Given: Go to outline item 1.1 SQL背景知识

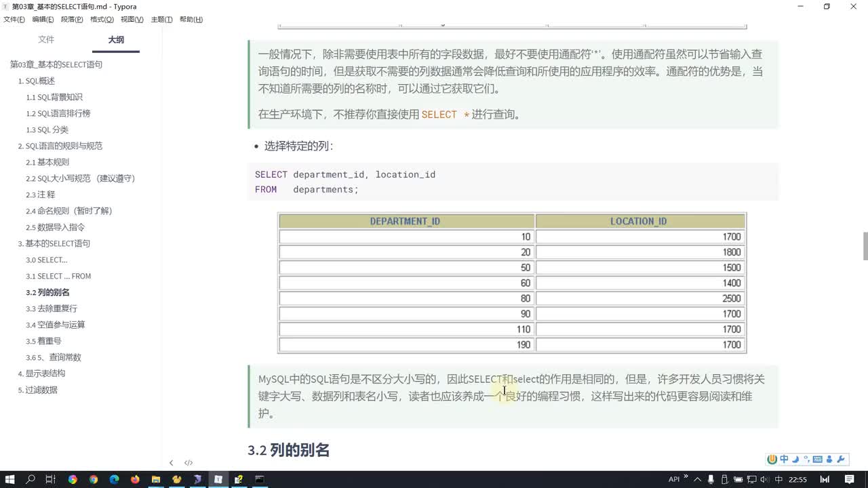Looking at the screenshot, I should click(54, 97).
